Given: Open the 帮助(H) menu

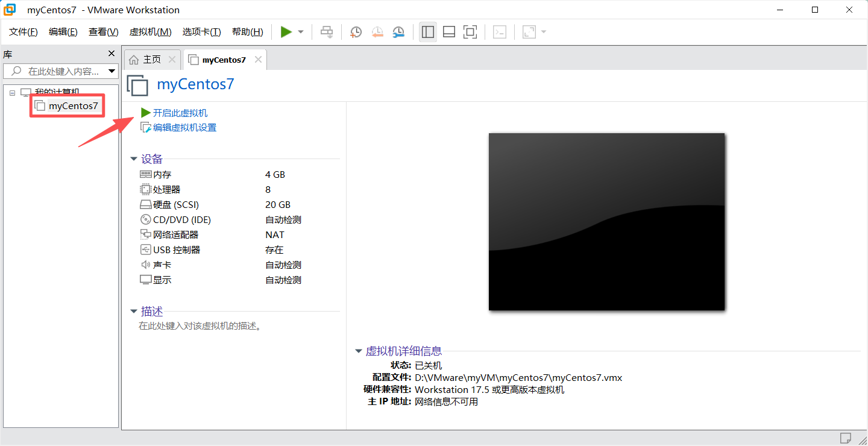Looking at the screenshot, I should click(248, 32).
